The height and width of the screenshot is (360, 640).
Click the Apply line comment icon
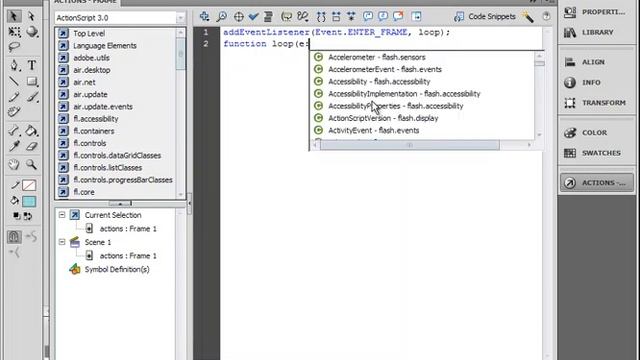coord(383,16)
